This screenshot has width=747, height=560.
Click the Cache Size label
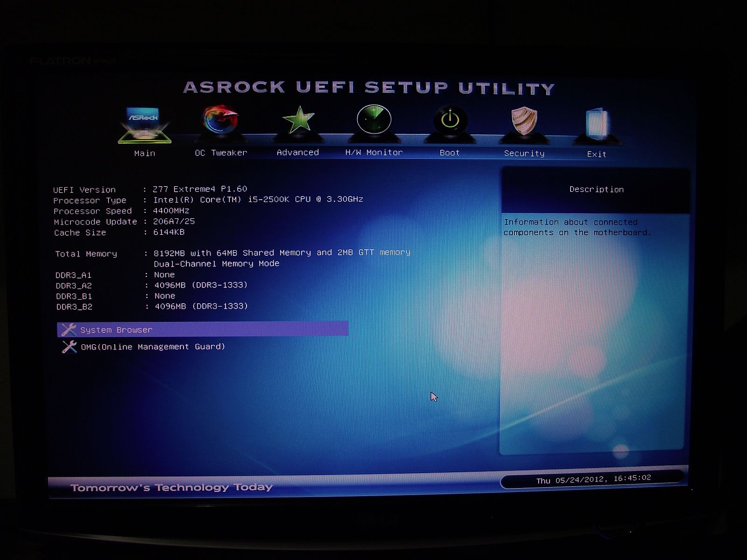tap(80, 232)
